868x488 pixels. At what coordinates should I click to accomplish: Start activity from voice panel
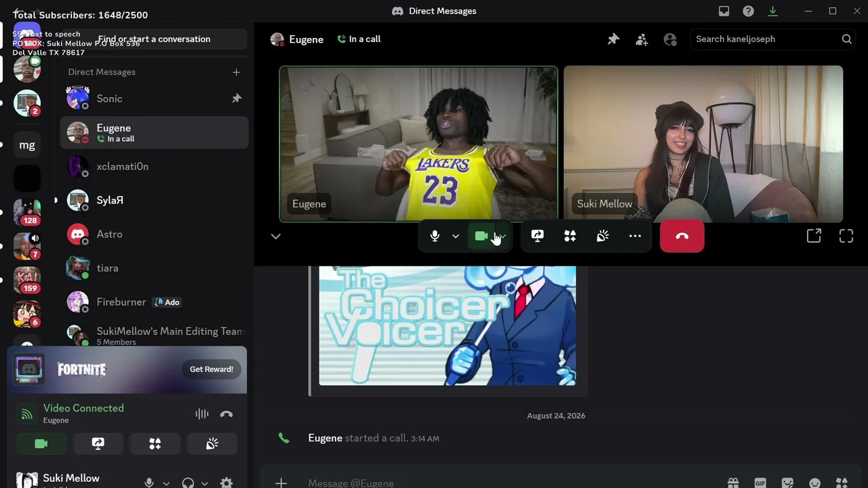[155, 444]
